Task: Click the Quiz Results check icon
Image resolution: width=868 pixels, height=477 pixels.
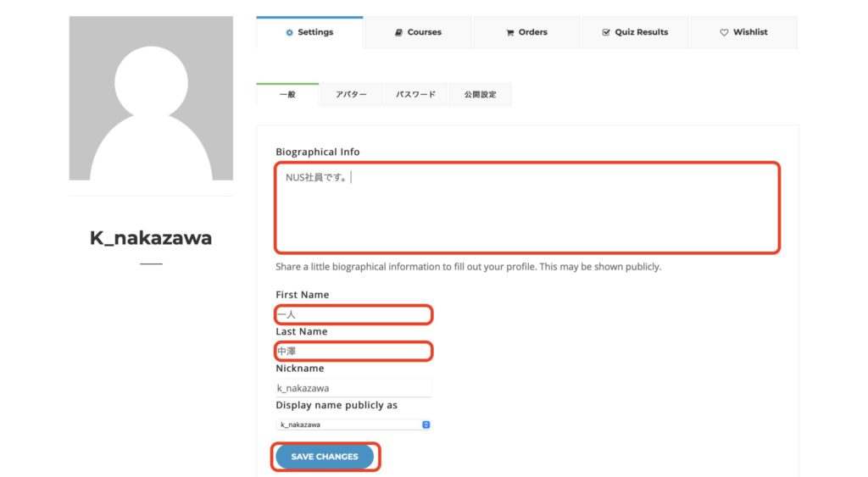Action: (x=606, y=33)
